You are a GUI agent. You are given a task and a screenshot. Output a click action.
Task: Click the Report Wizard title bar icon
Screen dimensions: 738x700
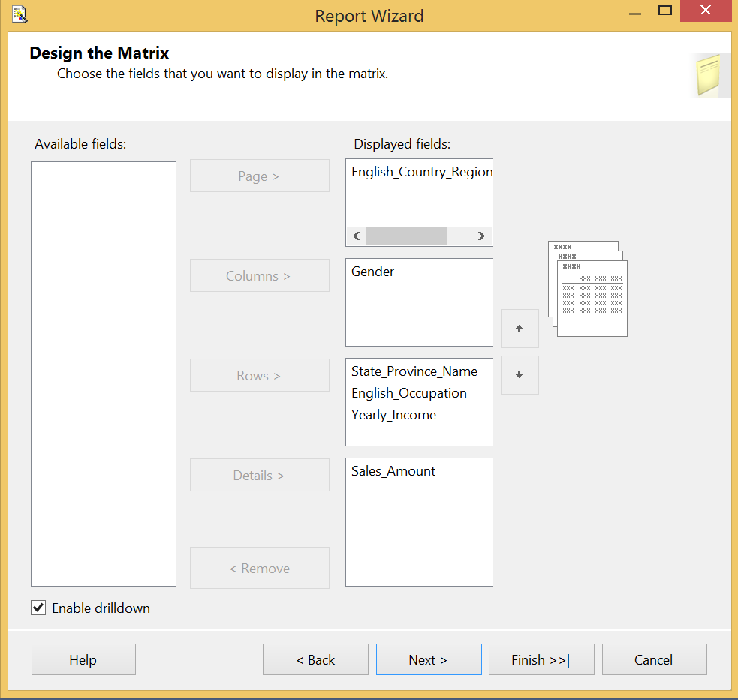(x=20, y=15)
